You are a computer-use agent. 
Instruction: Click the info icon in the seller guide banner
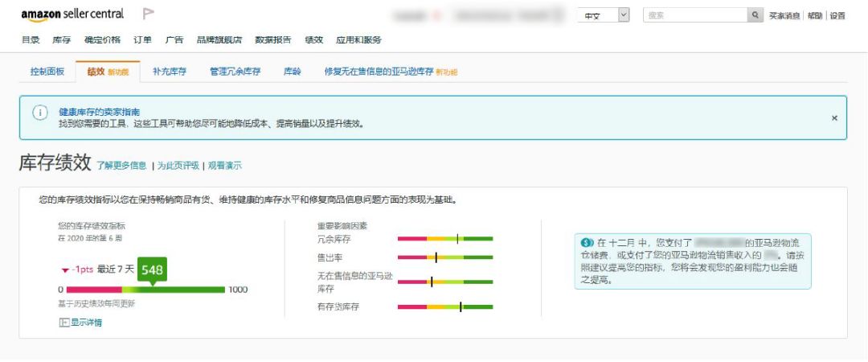tap(40, 113)
